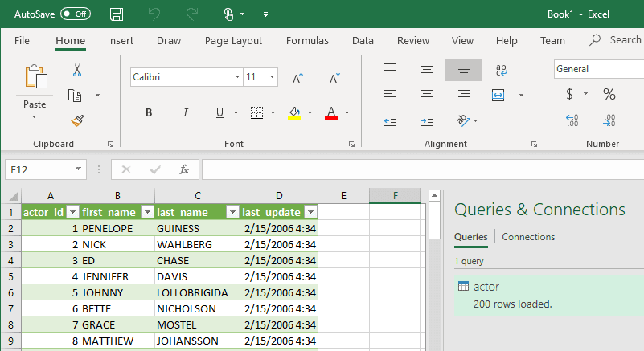Click Bottom Align icon

464,70
